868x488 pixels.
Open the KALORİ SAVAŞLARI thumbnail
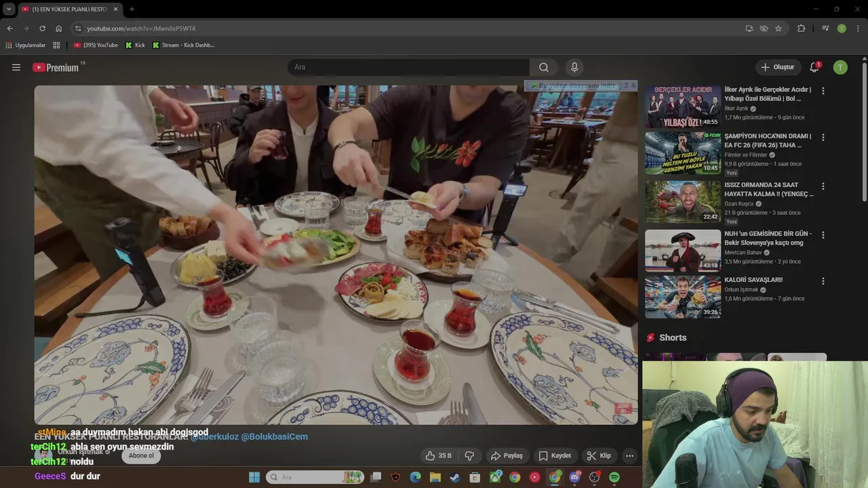[683, 296]
